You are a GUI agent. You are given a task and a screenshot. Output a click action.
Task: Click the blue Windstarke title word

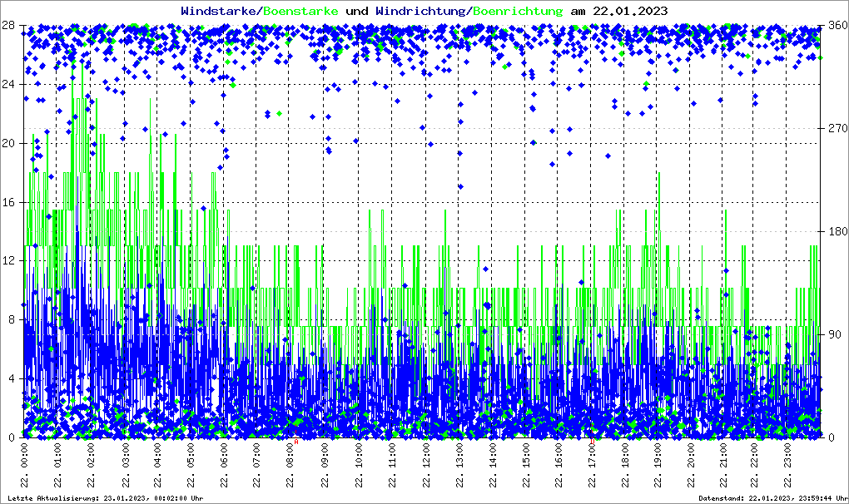(220, 11)
